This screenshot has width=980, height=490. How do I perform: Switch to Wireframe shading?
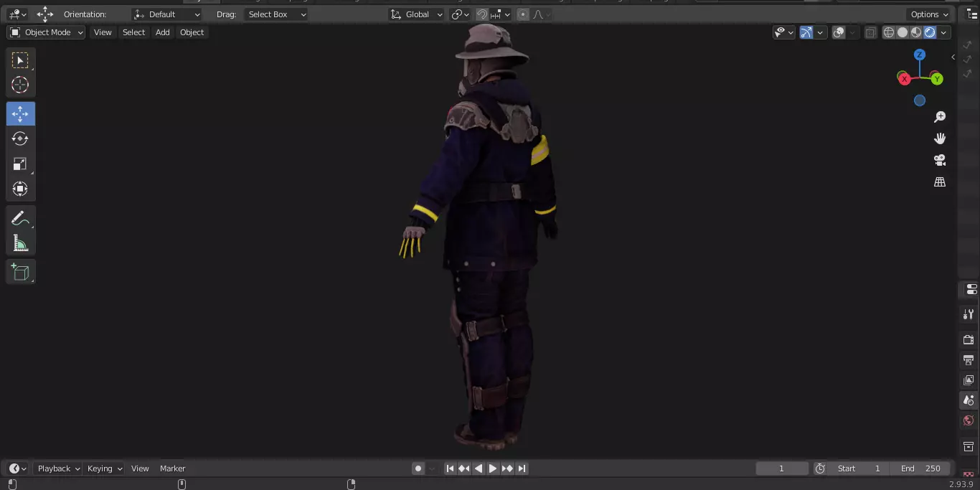[889, 32]
